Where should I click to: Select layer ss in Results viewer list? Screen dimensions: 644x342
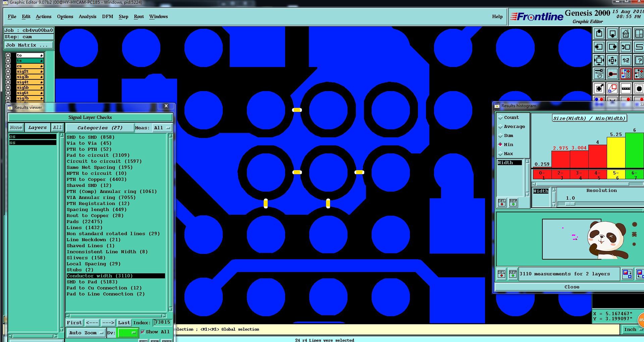(x=33, y=143)
